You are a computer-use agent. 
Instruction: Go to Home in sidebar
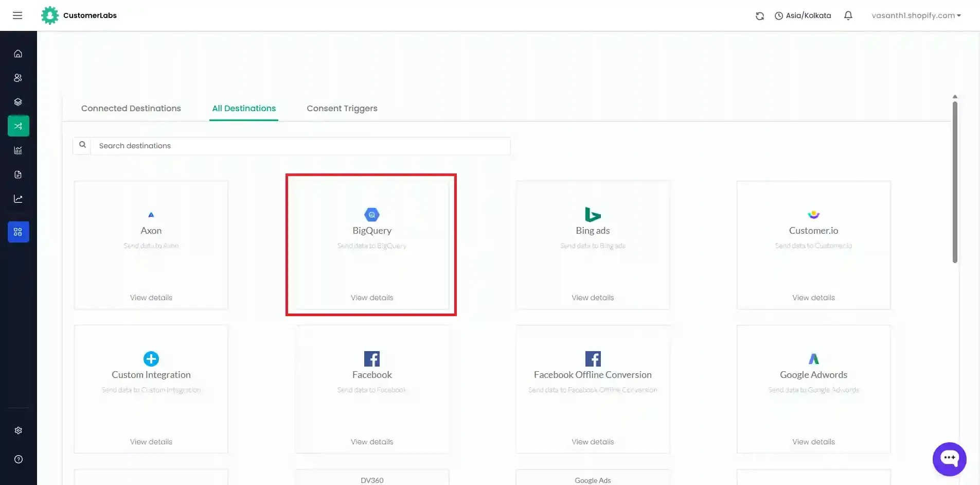click(x=18, y=54)
